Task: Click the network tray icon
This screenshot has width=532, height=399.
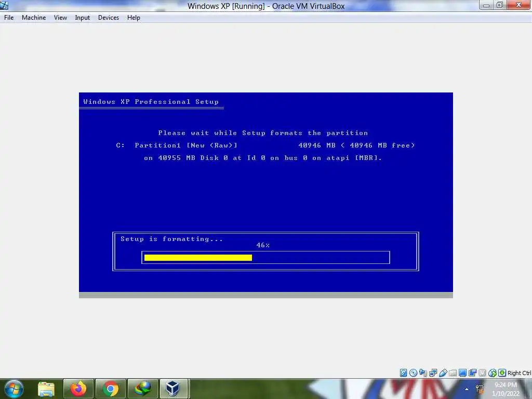Action: pyautogui.click(x=480, y=389)
